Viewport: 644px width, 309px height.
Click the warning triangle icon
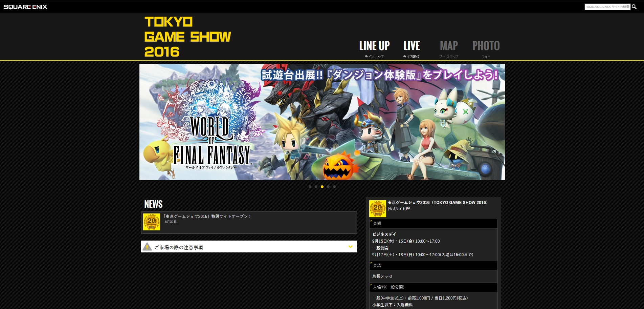(147, 247)
